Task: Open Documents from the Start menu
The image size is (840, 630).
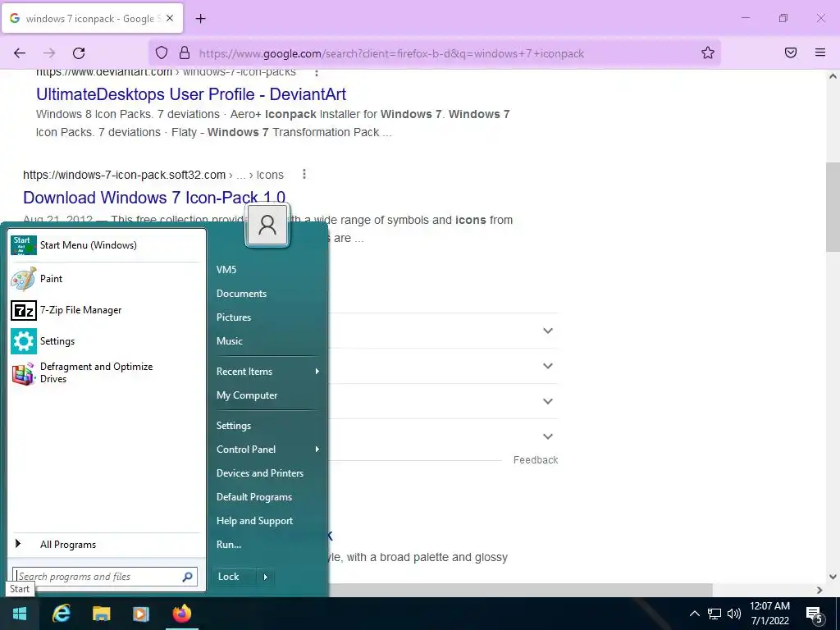Action: (x=242, y=294)
